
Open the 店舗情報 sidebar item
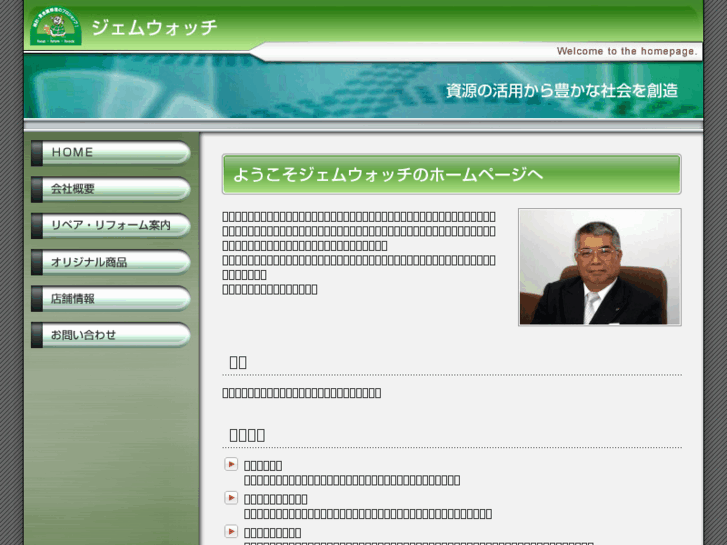coord(111,299)
